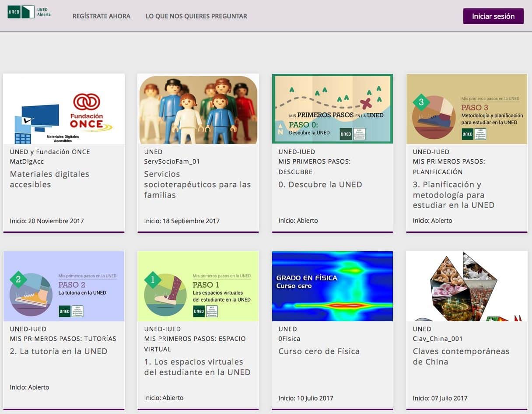Click the MatDigAcc course code
Screen dimensions: 532x414
coord(27,161)
